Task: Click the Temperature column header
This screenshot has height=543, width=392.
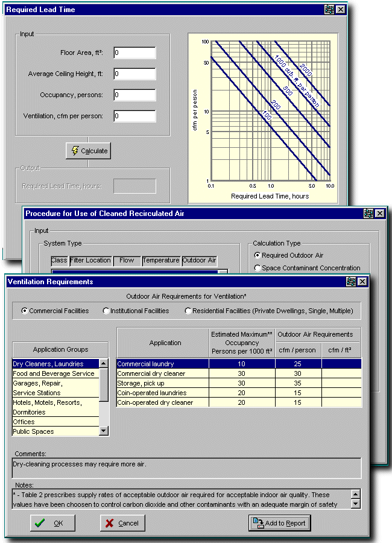Action: pos(161,261)
